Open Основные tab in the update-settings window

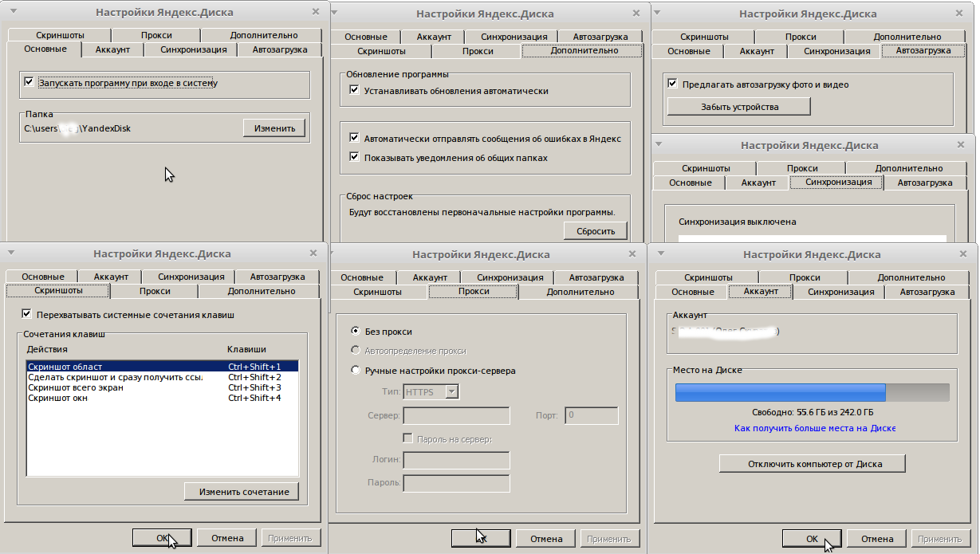366,37
